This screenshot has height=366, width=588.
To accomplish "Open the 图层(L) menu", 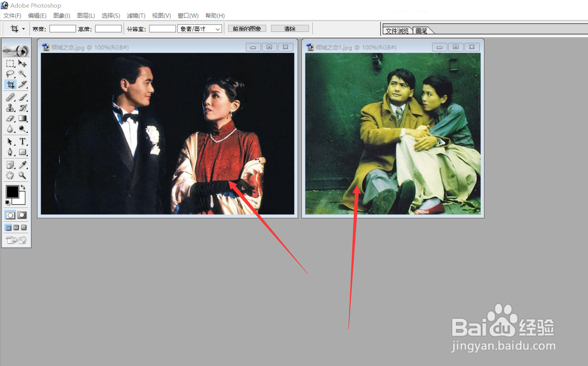I will [86, 16].
